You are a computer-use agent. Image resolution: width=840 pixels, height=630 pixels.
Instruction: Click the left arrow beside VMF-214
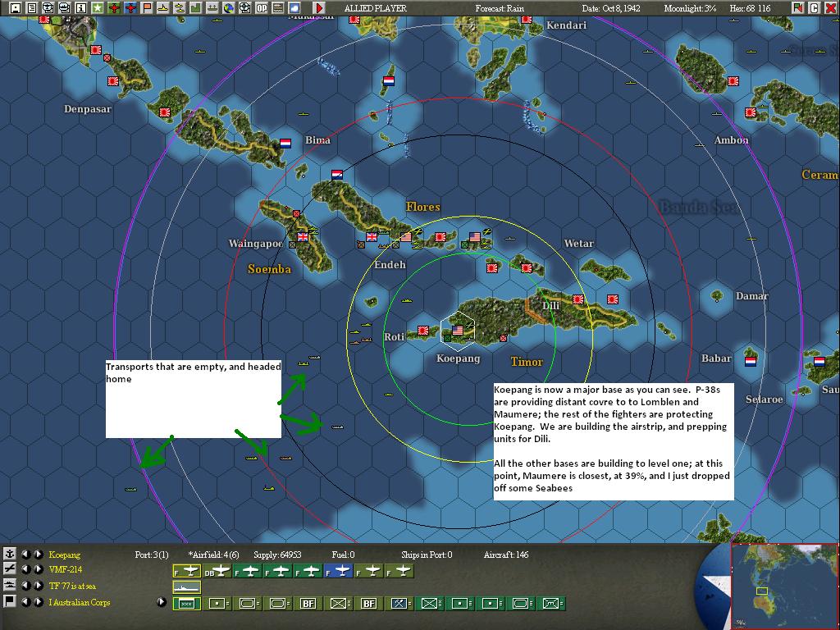[25, 567]
